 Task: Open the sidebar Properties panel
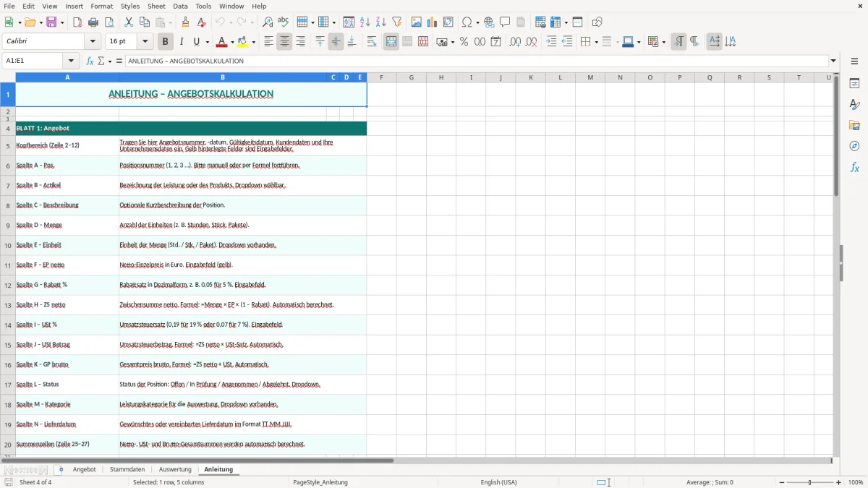[x=854, y=83]
